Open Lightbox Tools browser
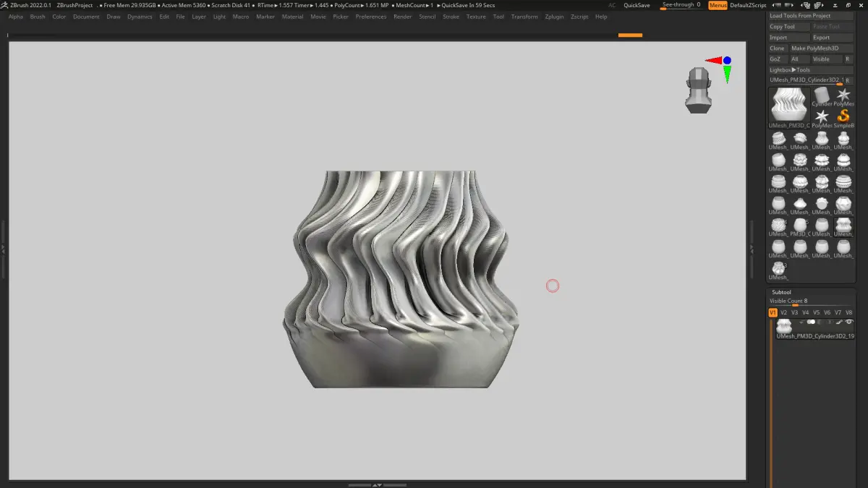868x488 pixels. click(811, 70)
